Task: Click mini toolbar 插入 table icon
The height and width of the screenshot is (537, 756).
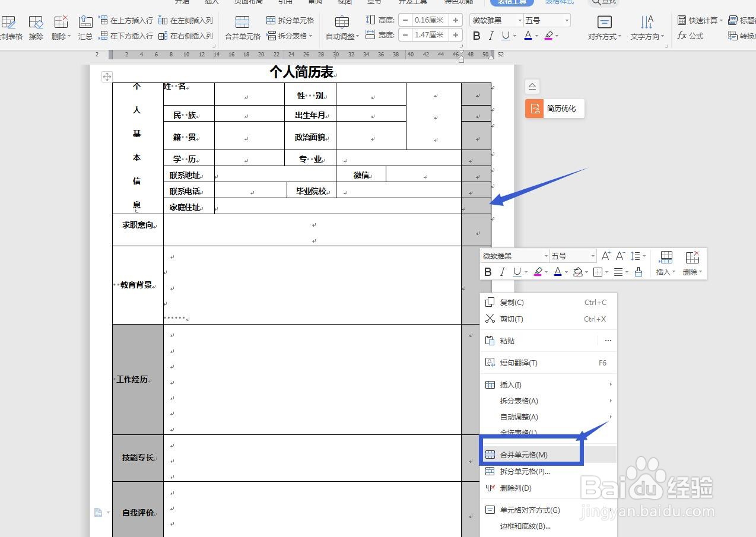Action: (x=666, y=257)
